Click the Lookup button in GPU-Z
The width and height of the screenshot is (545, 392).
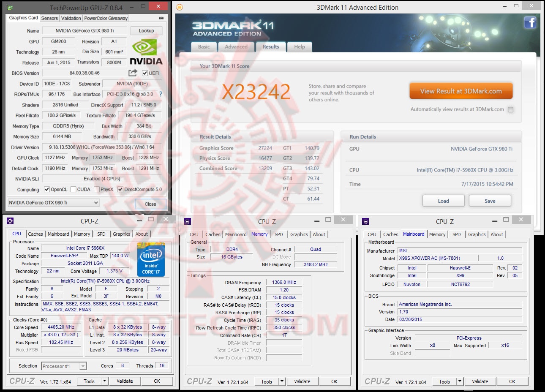(146, 31)
